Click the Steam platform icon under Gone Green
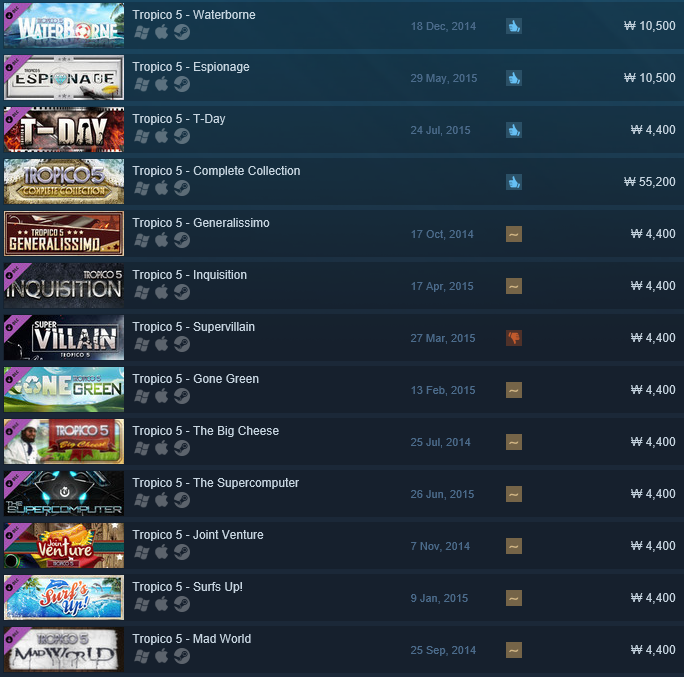This screenshot has height=677, width=684. [x=182, y=396]
